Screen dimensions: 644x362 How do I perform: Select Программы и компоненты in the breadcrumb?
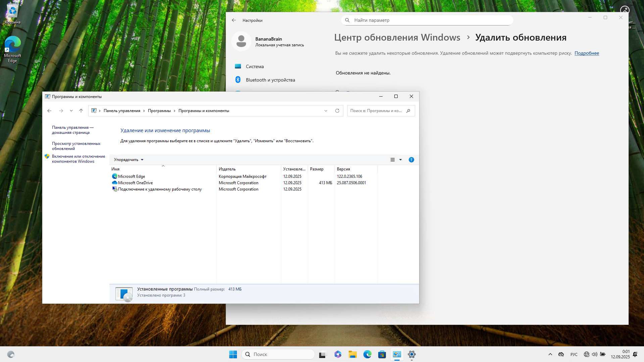[x=204, y=111]
